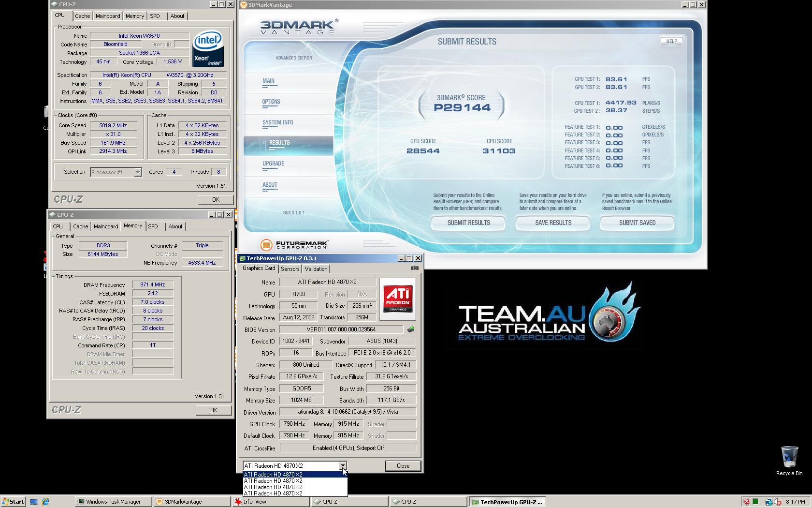This screenshot has height=508, width=812.
Task: Click the SAVE RESULTS button
Action: pyautogui.click(x=553, y=223)
